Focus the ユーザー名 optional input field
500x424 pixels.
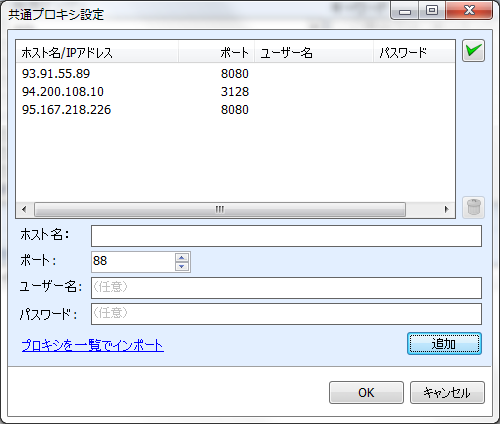click(x=286, y=288)
